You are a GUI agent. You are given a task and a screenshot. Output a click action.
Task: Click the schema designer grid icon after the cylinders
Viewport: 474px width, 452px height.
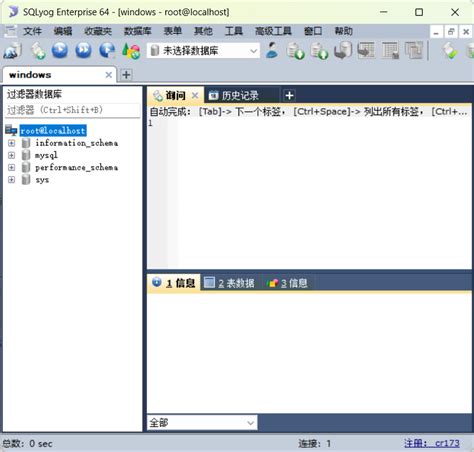366,51
